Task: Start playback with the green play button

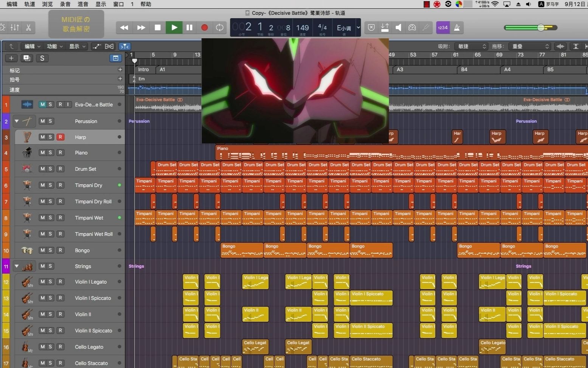Action: coord(174,27)
